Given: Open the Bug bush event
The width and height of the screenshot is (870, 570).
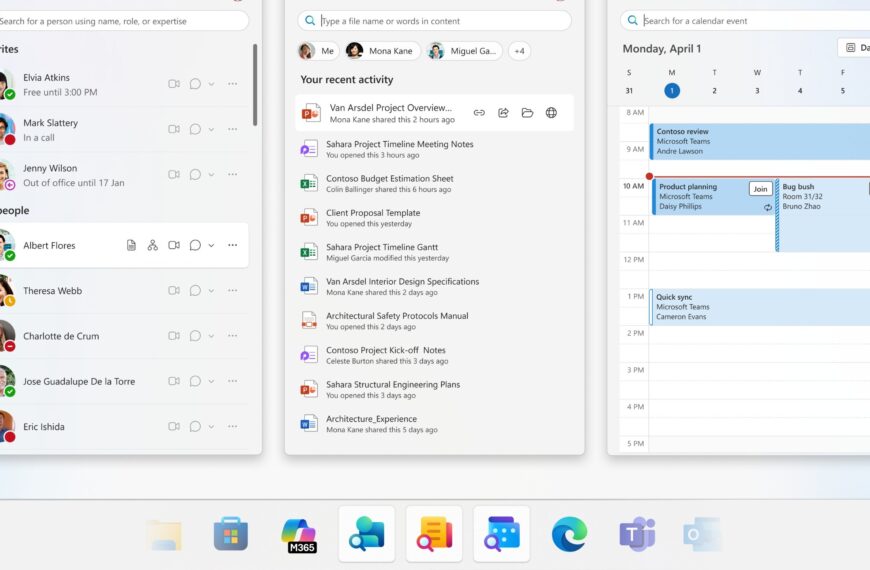Looking at the screenshot, I should click(822, 215).
